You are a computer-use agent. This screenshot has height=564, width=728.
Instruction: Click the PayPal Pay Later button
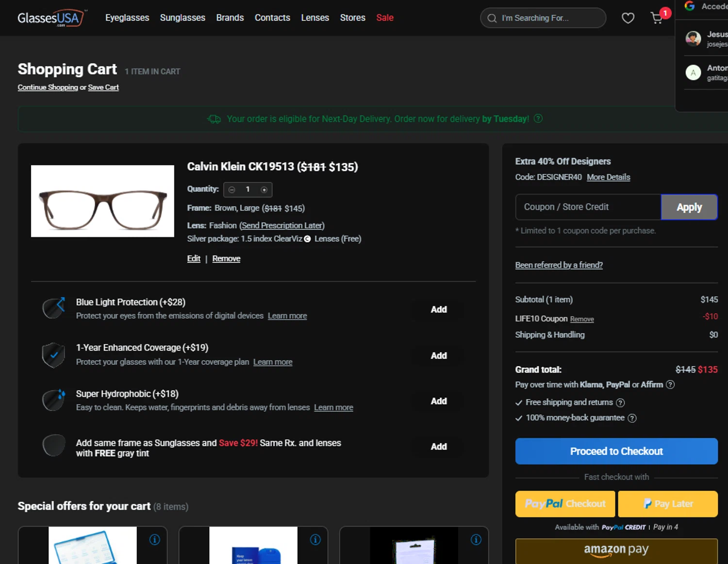coord(668,504)
